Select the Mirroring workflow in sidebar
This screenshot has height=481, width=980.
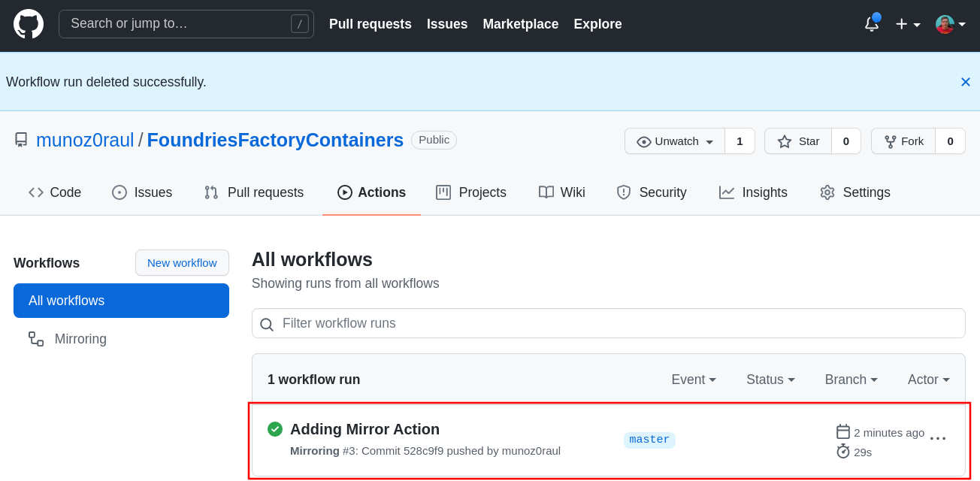(x=80, y=339)
